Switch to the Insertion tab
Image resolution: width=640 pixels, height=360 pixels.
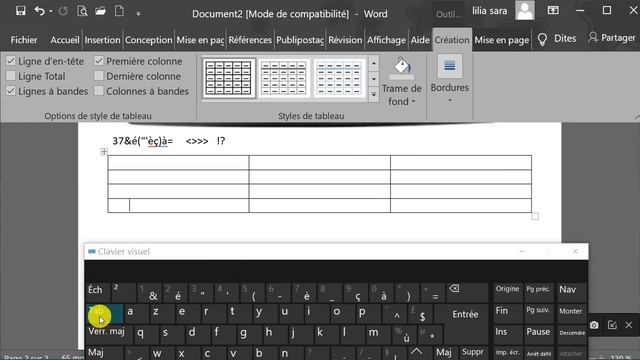(x=102, y=40)
